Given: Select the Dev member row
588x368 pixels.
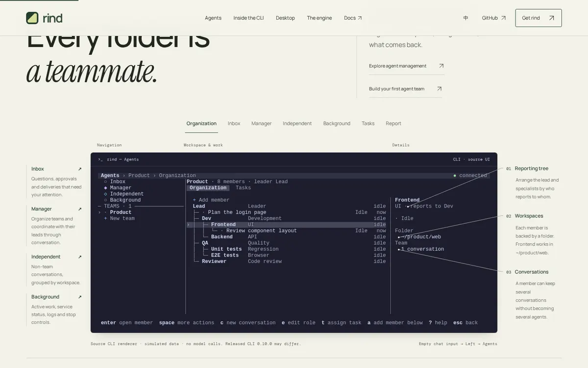Looking at the screenshot, I should (x=286, y=218).
